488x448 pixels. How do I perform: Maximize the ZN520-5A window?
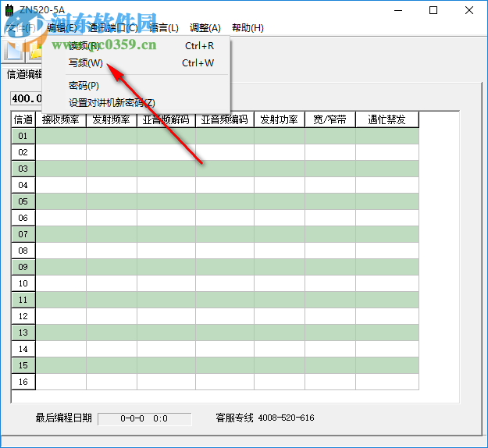pyautogui.click(x=433, y=10)
